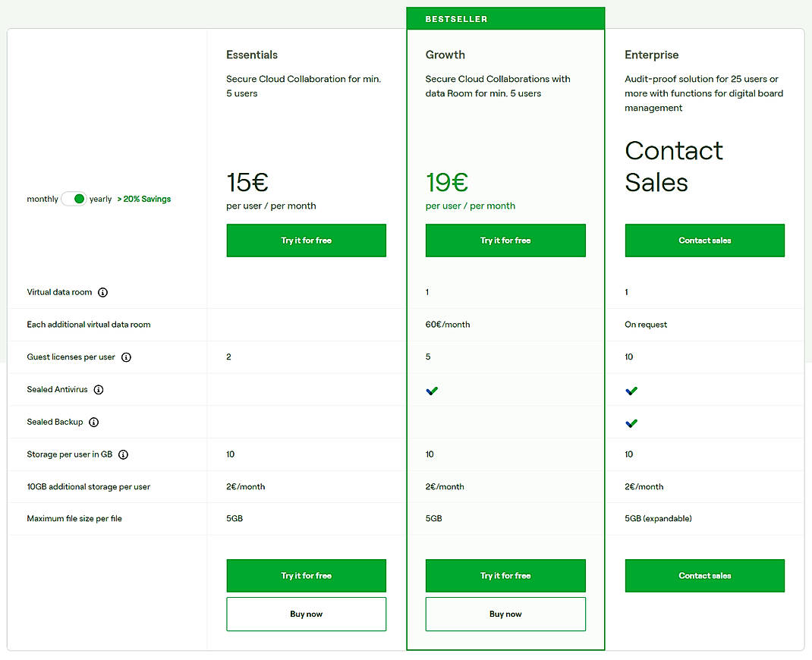812x660 pixels.
Task: Click Guest licenses value '10' under Enterprise
Action: click(x=628, y=357)
